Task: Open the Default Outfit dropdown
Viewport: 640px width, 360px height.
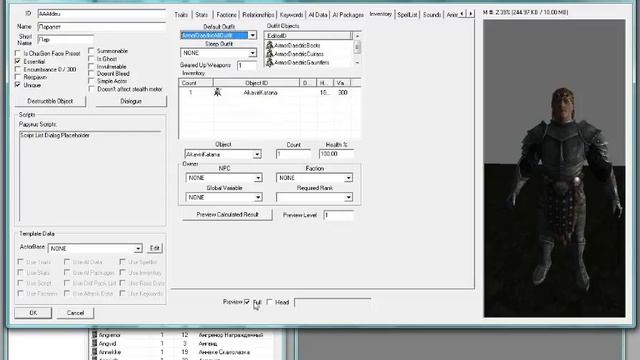Action: click(x=253, y=35)
